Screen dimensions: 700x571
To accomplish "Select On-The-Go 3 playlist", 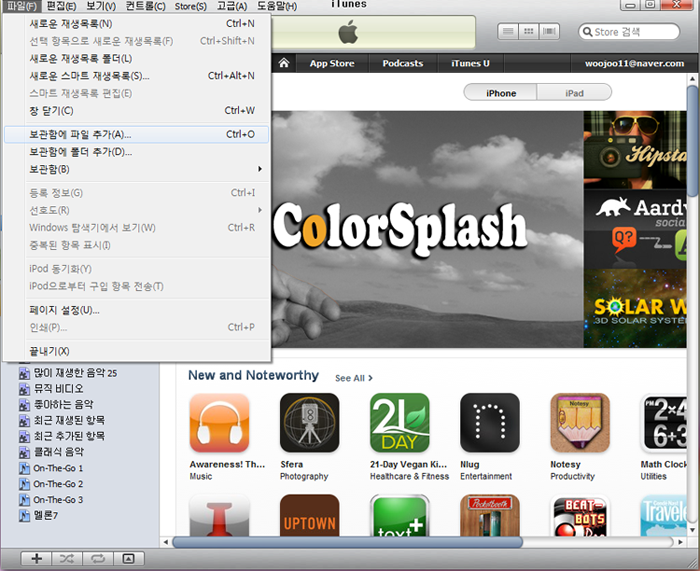I will 58,500.
